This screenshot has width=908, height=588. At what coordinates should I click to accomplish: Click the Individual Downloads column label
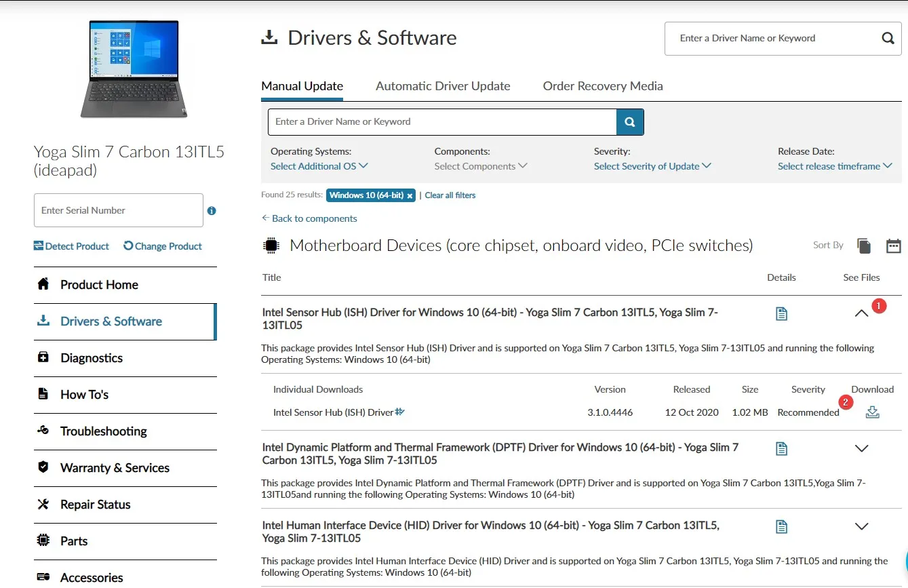click(318, 389)
